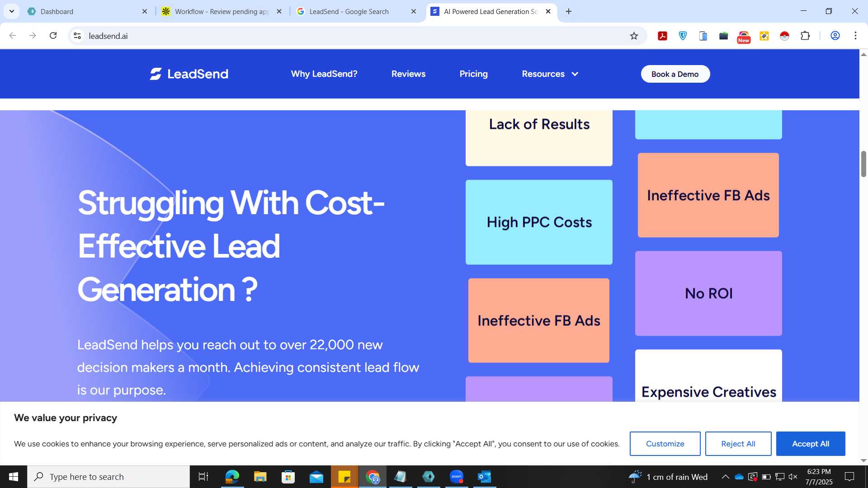868x488 pixels.
Task: Click the High PPC Costs card
Action: pos(539,222)
